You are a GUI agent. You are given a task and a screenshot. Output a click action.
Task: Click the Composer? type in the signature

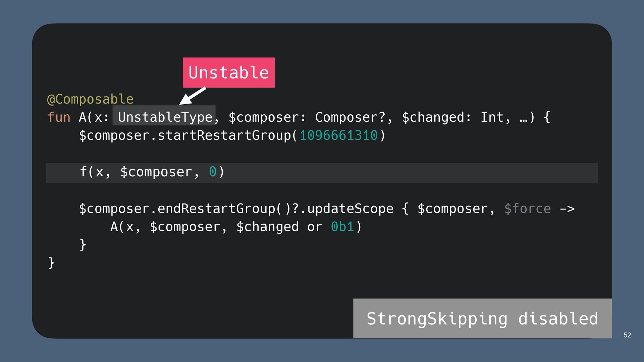coord(350,117)
